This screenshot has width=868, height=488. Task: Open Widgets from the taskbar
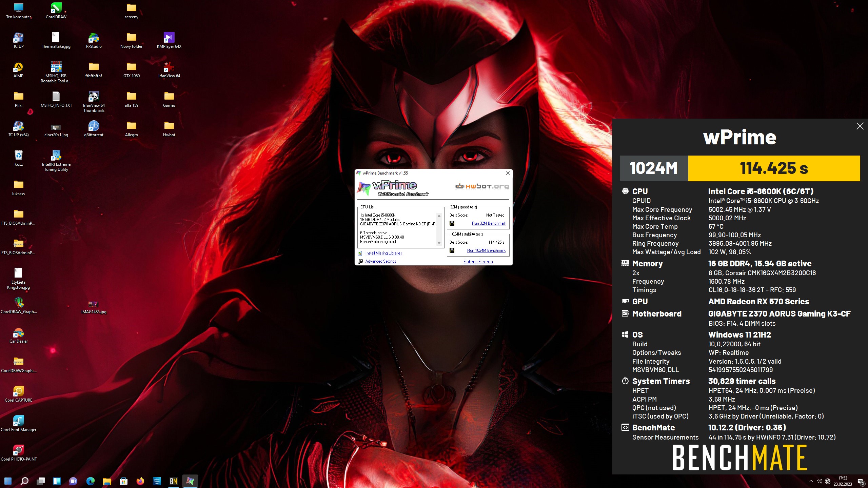point(57,481)
